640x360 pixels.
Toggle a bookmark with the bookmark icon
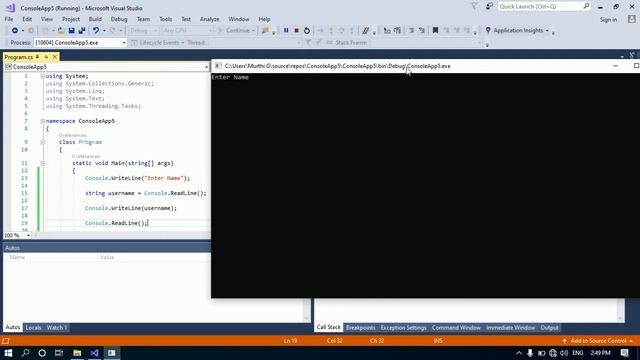pos(435,31)
